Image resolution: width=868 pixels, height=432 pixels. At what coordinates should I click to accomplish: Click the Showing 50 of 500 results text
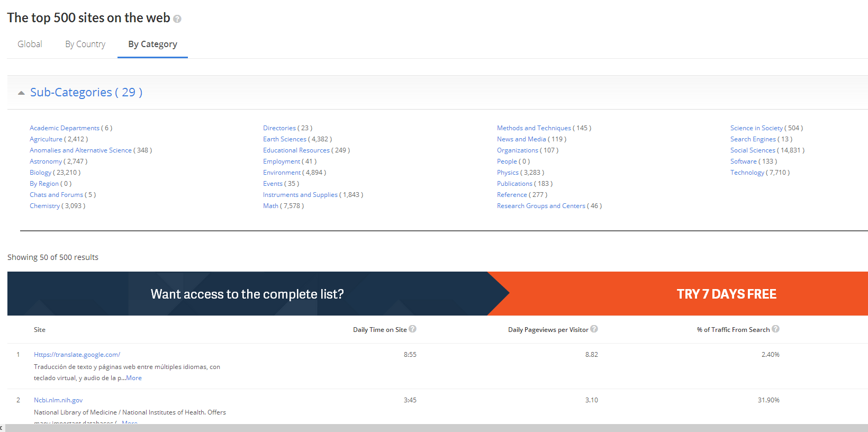53,257
